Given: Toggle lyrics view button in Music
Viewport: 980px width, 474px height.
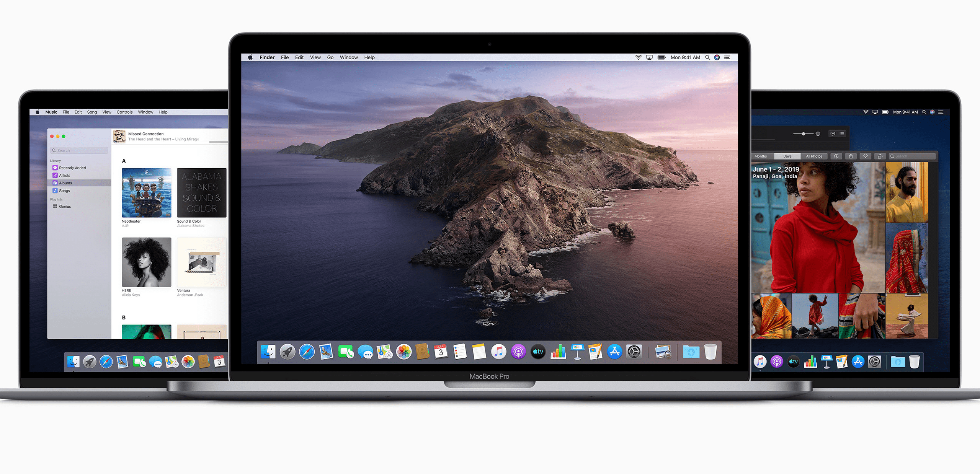Looking at the screenshot, I should coord(833,134).
